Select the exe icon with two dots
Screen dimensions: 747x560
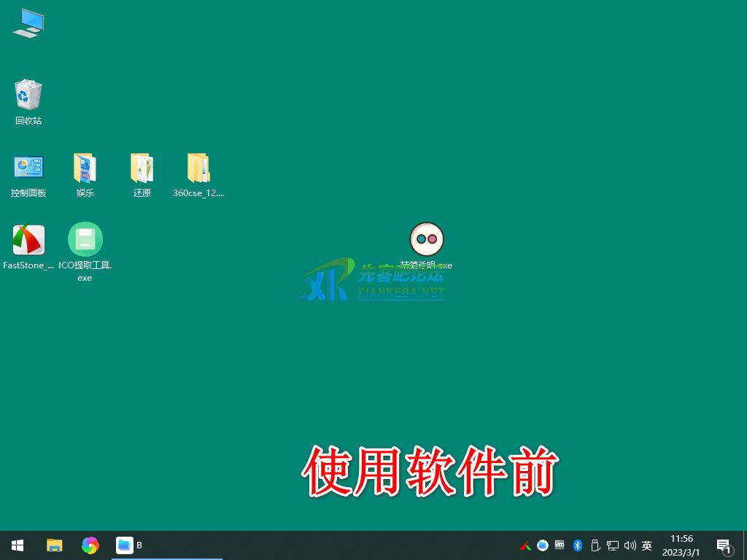point(427,239)
